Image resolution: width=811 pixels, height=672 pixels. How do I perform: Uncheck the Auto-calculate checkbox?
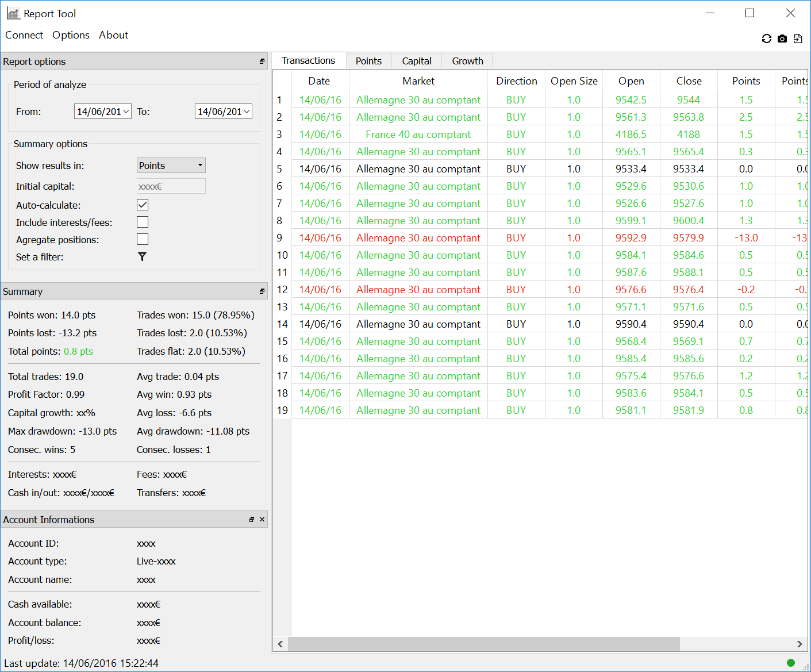(143, 205)
